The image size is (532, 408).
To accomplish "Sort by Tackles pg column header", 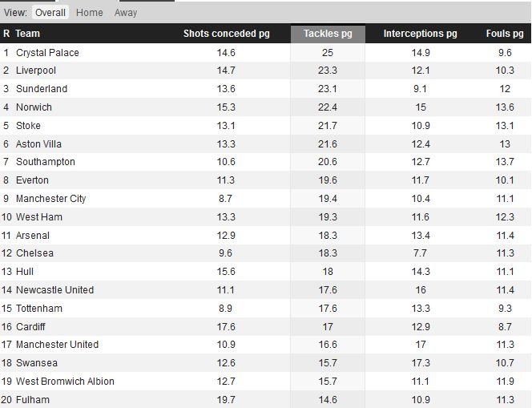I will pos(328,33).
